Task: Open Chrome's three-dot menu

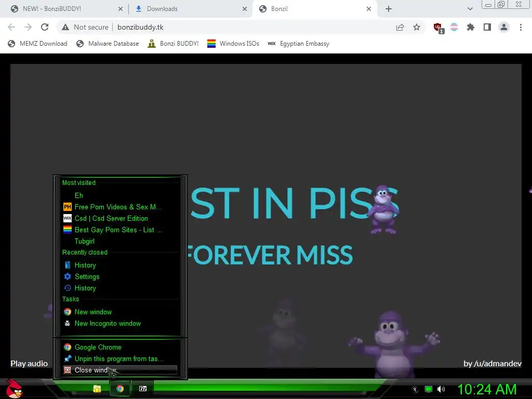Action: [521, 27]
